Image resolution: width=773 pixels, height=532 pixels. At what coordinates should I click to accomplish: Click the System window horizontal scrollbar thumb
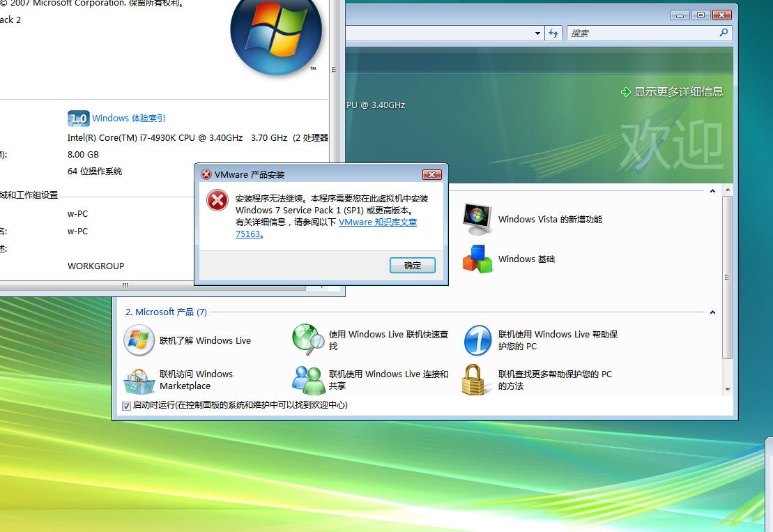153,285
